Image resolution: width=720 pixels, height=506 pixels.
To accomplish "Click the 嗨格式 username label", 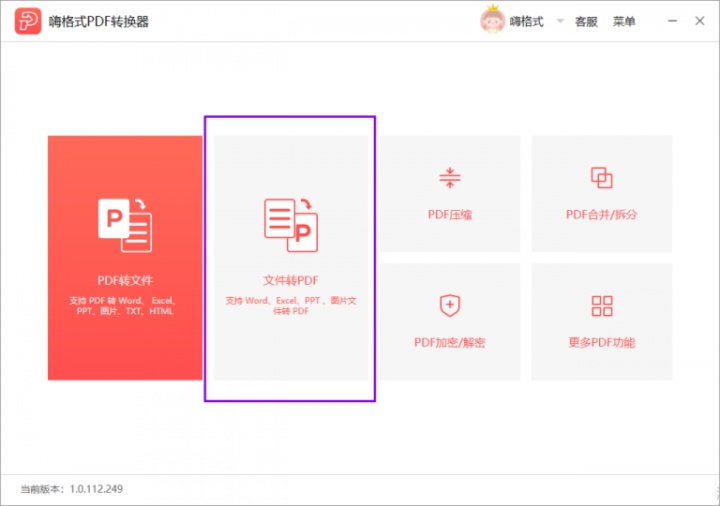I will pyautogui.click(x=526, y=22).
